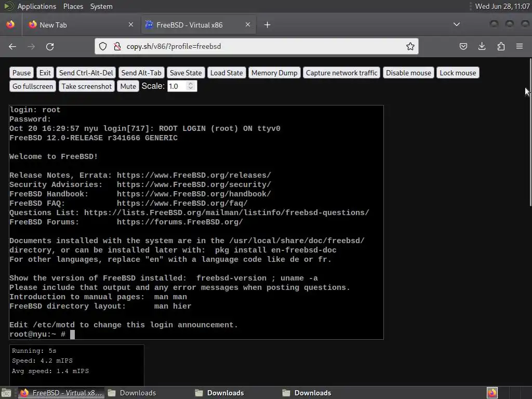This screenshot has height=399, width=532.
Task: Click the https://forums.FreeBSD.org/ text
Action: pos(180,222)
